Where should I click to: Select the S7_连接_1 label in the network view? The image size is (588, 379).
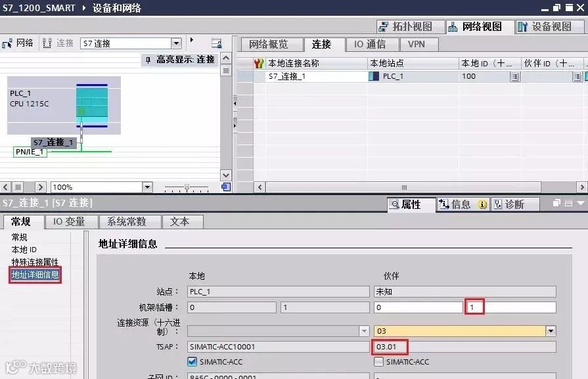53,143
